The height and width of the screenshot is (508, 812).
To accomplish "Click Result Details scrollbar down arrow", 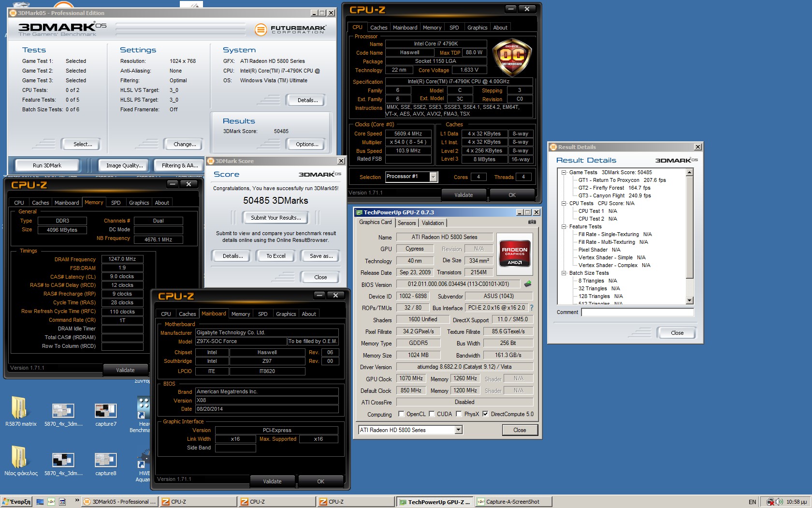I will (x=690, y=300).
